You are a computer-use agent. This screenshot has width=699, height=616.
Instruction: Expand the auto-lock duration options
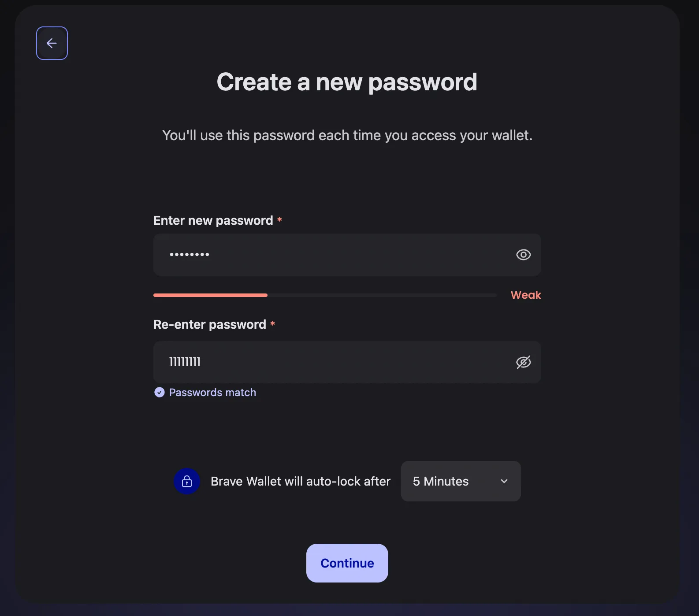point(460,481)
